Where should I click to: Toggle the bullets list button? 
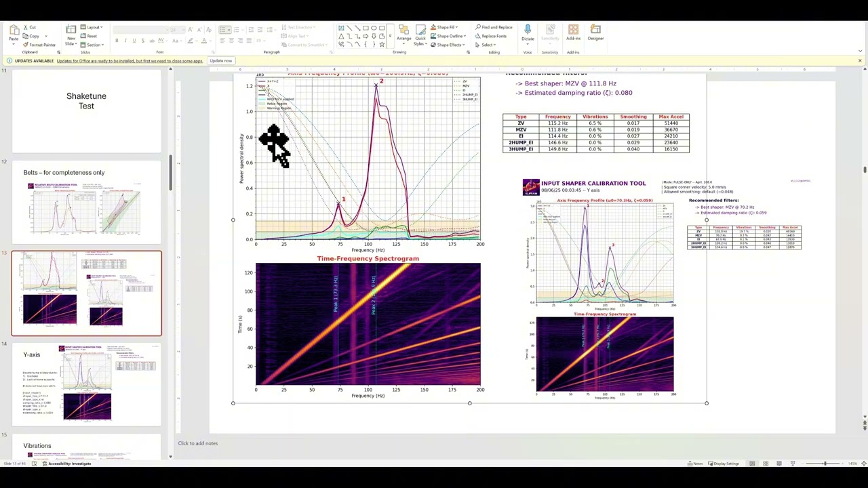point(225,30)
